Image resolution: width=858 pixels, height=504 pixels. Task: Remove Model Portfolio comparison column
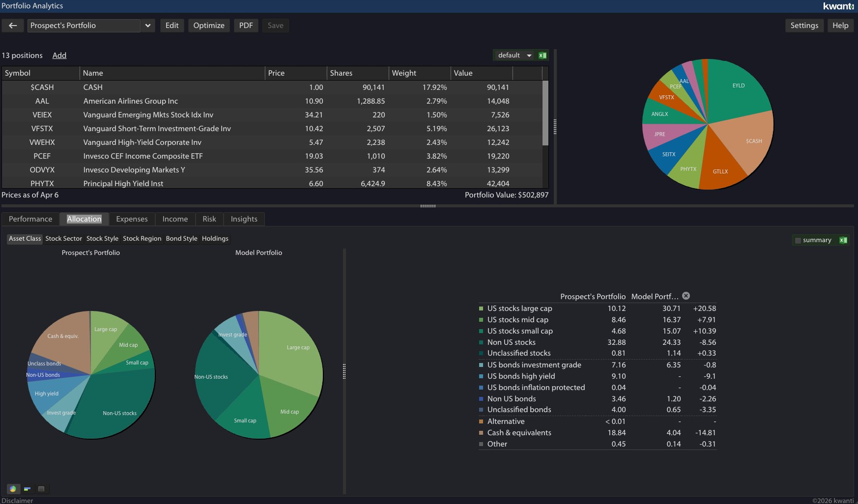click(x=686, y=296)
